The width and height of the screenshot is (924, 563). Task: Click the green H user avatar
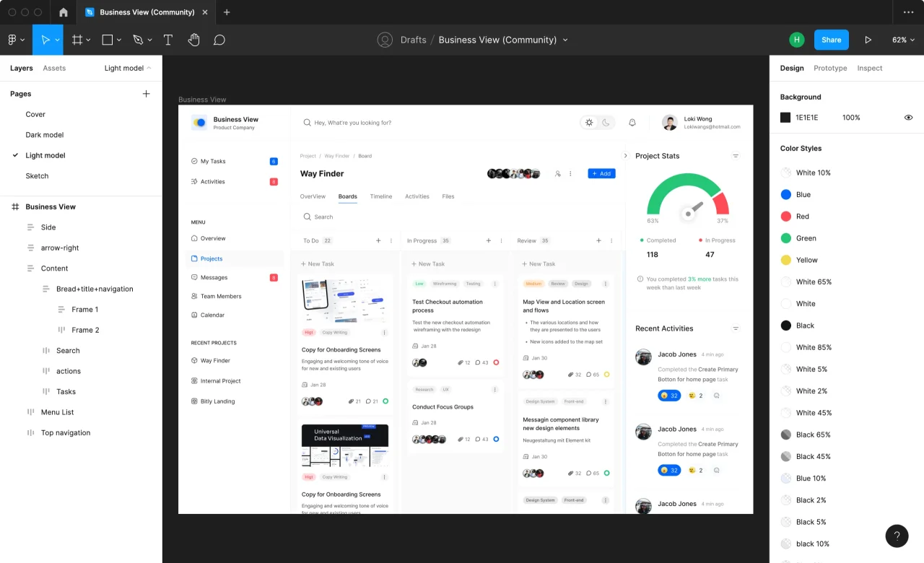pyautogui.click(x=797, y=40)
